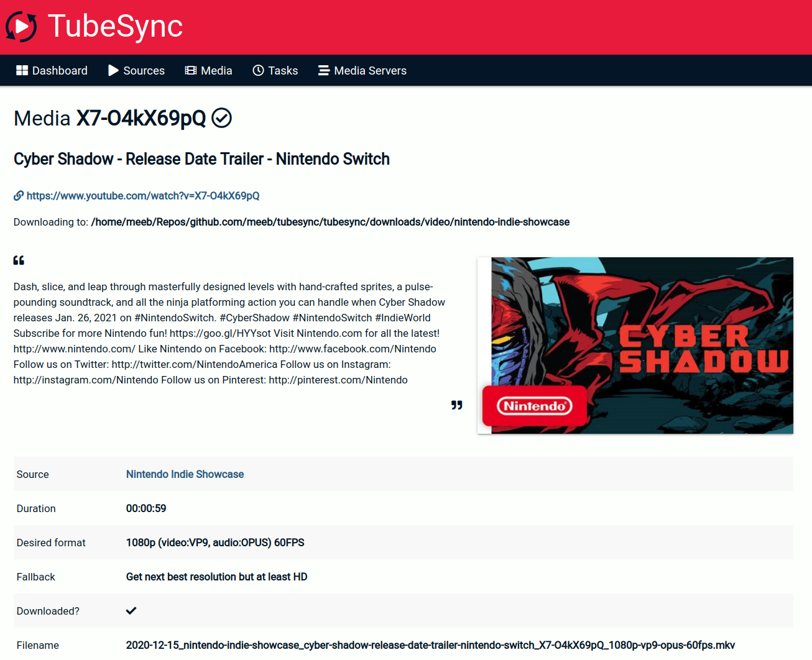Click the Desired format row label
Image resolution: width=812 pixels, height=660 pixels.
pos(51,543)
